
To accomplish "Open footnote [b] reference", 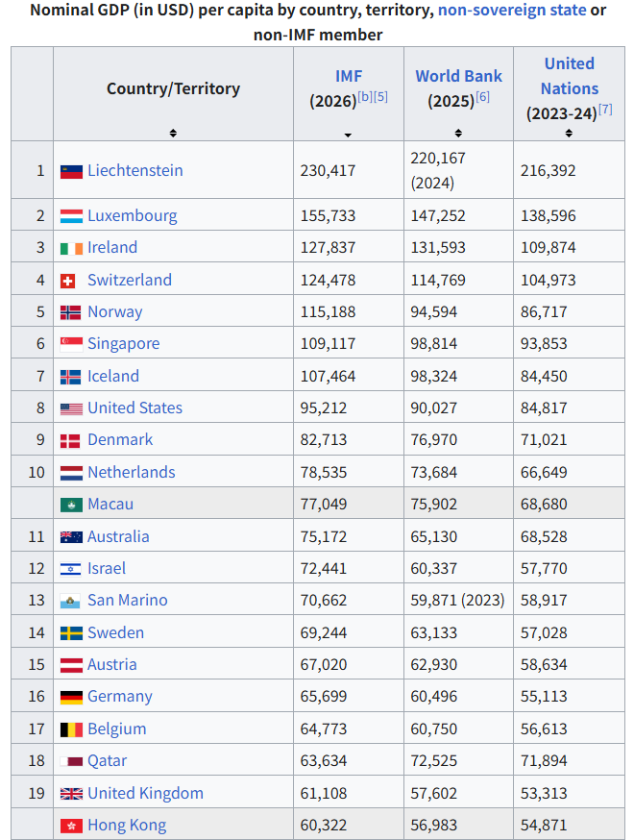I will click(365, 97).
